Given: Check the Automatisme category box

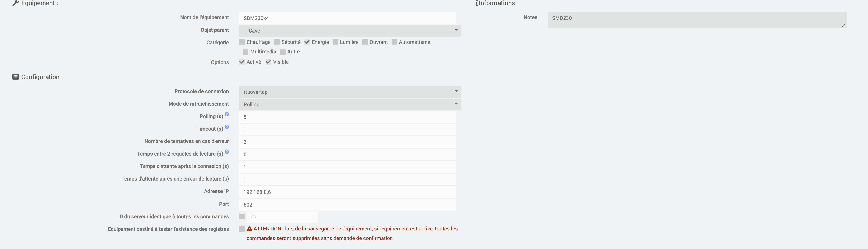Looking at the screenshot, I should point(394,42).
